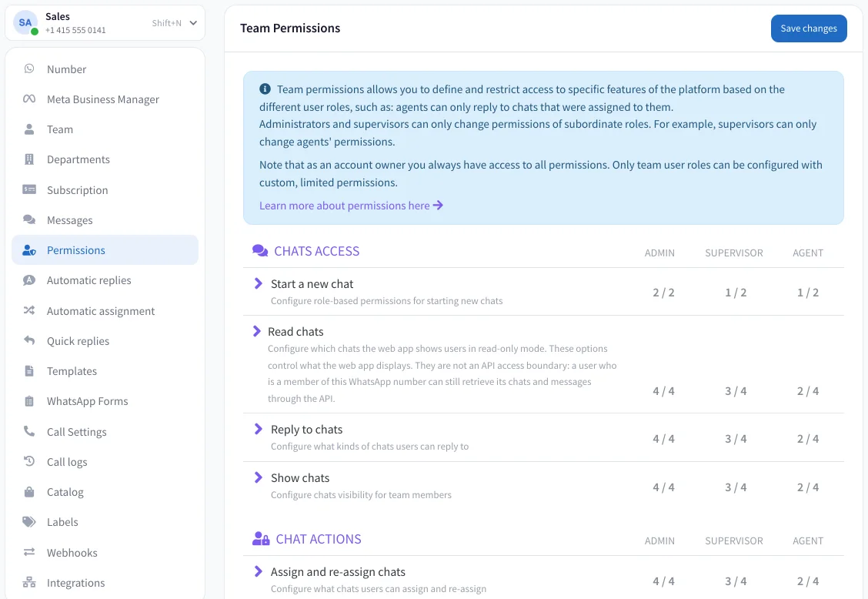Go to Meta Business Manager
This screenshot has width=868, height=599.
coord(105,99)
